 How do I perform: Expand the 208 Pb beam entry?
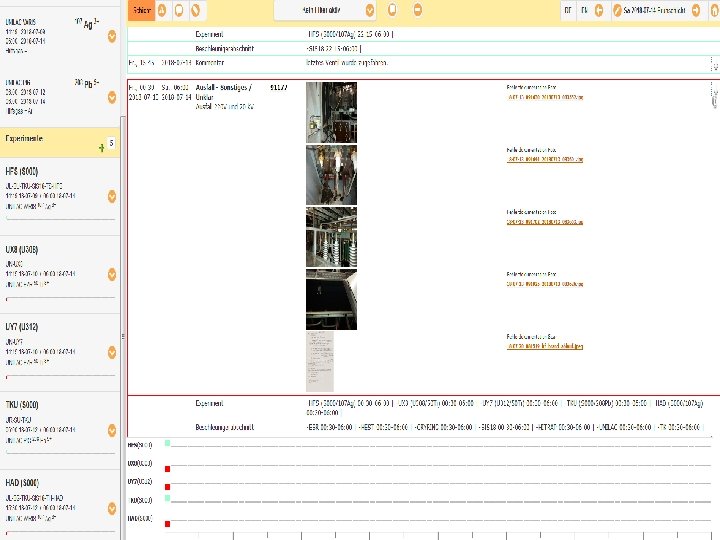112,97
